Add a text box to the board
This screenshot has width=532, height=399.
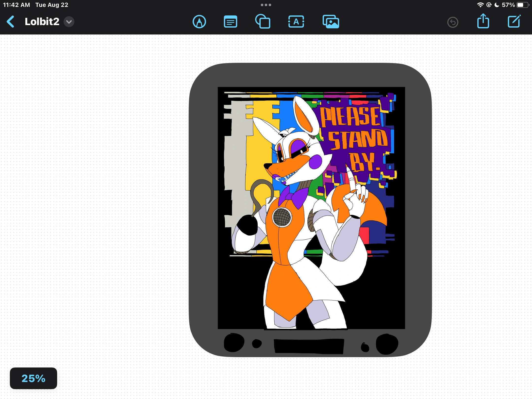[296, 22]
